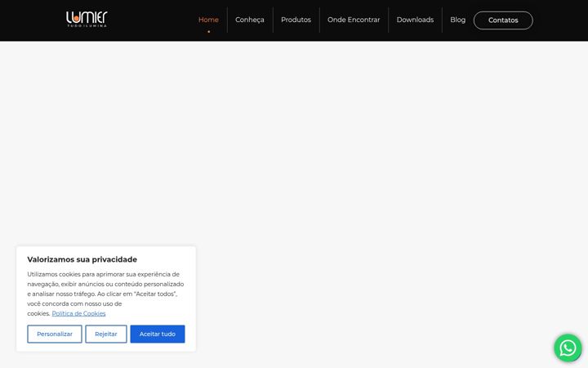Choose Personalizar cookie settings

[x=55, y=334]
